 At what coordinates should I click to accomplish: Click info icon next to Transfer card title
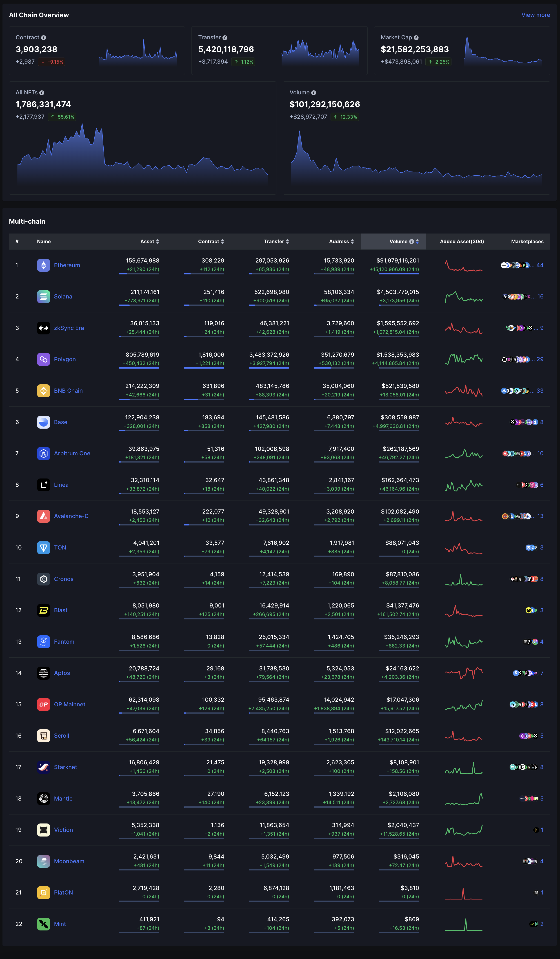pos(225,38)
